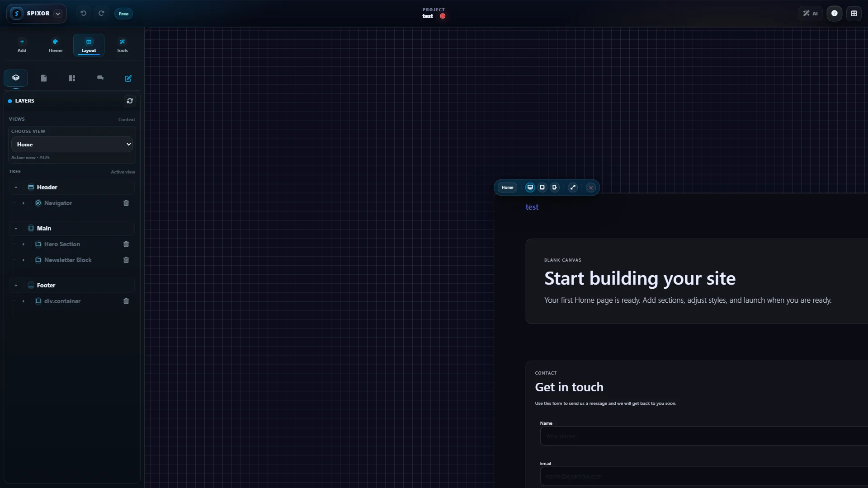The height and width of the screenshot is (488, 868).
Task: Expand the Navigator layer
Action: pyautogui.click(x=24, y=203)
